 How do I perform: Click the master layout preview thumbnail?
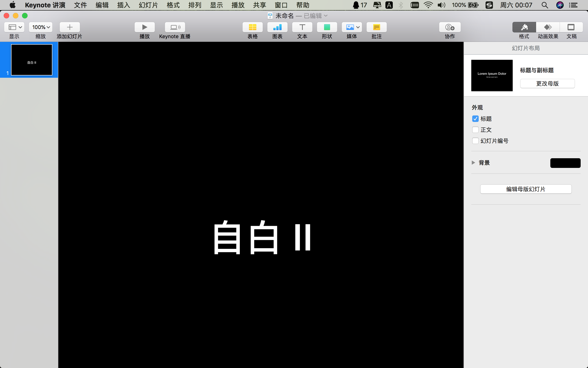pyautogui.click(x=492, y=75)
